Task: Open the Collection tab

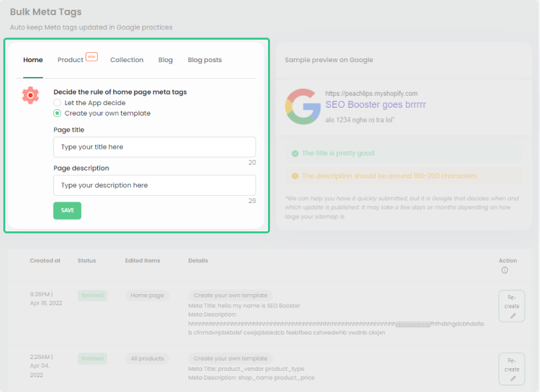Action: pyautogui.click(x=126, y=60)
